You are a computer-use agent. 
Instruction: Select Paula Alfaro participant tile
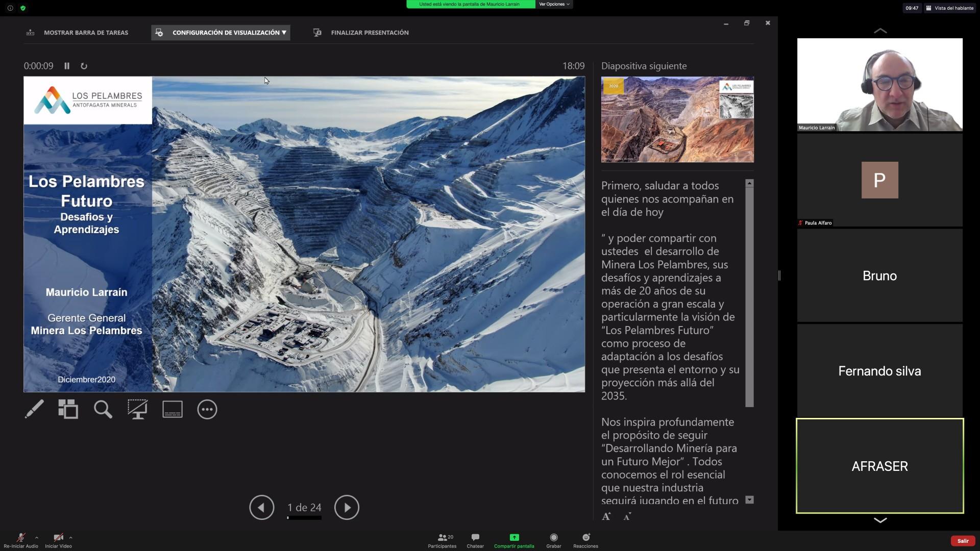880,180
